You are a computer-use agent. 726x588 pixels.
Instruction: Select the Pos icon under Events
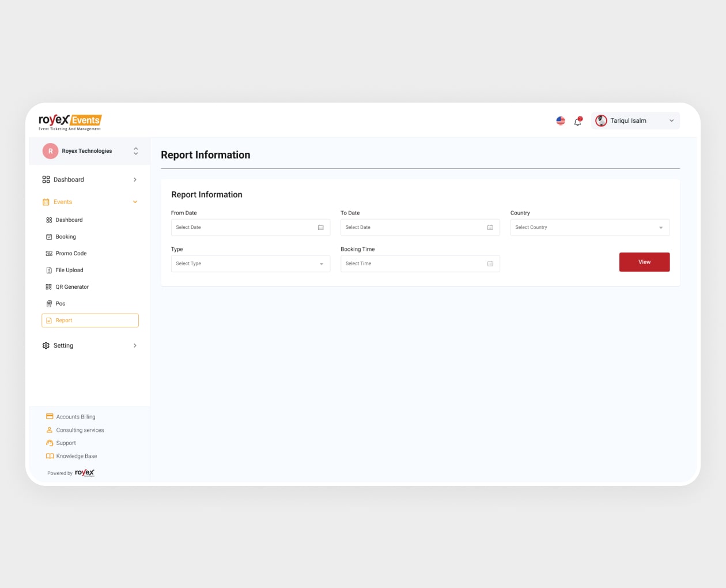click(49, 303)
